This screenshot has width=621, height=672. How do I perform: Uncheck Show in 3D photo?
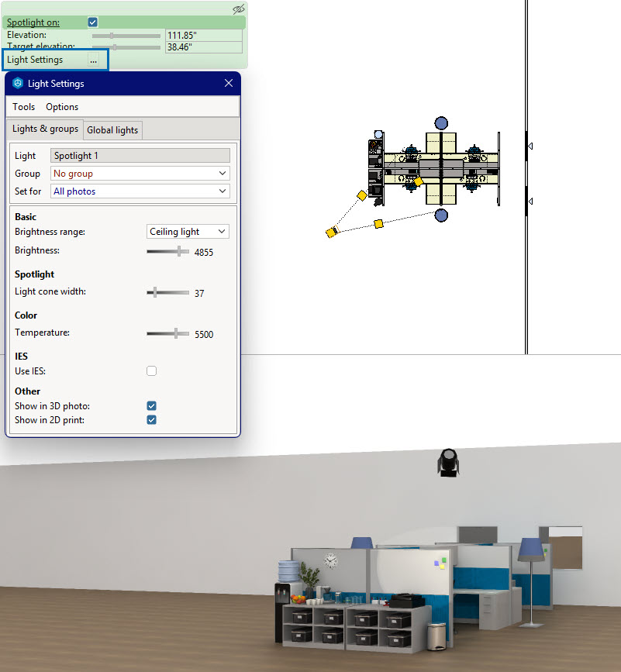[x=151, y=406]
